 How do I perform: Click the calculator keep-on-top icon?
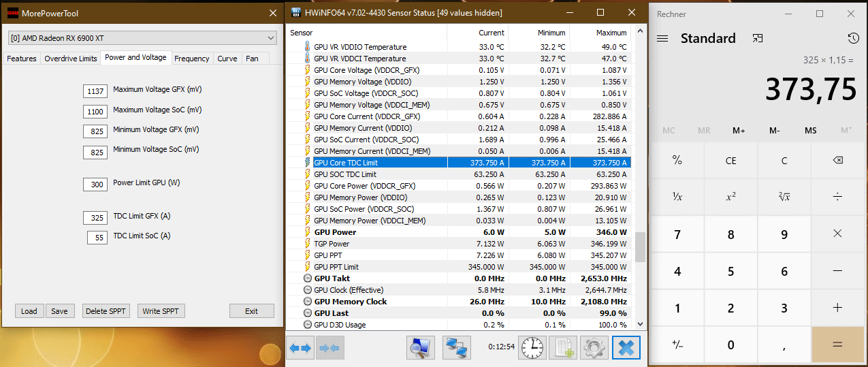point(758,39)
